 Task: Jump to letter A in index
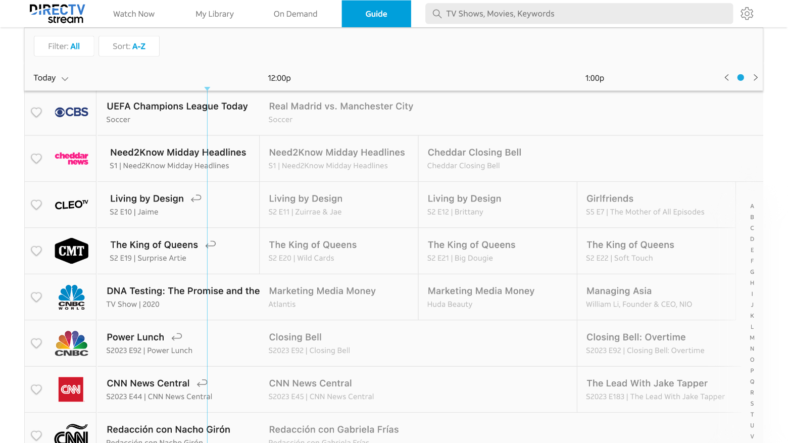(x=752, y=206)
